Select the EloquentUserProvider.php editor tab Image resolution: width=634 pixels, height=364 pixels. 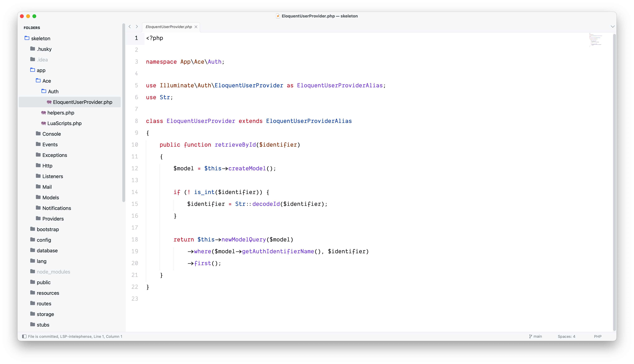point(168,27)
